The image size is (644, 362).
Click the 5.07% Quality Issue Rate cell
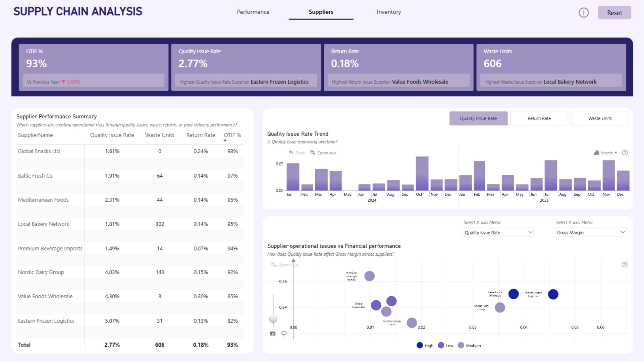tap(112, 321)
